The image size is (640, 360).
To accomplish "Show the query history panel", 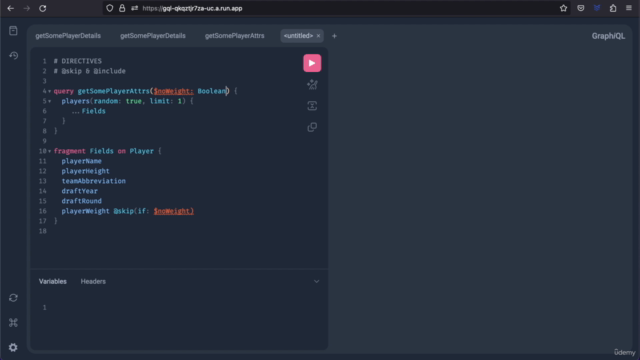I will 13,55.
